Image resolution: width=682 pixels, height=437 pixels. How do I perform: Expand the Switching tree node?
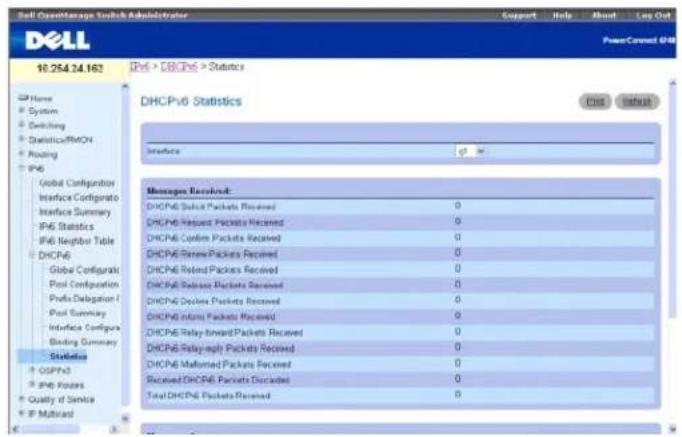(21, 125)
